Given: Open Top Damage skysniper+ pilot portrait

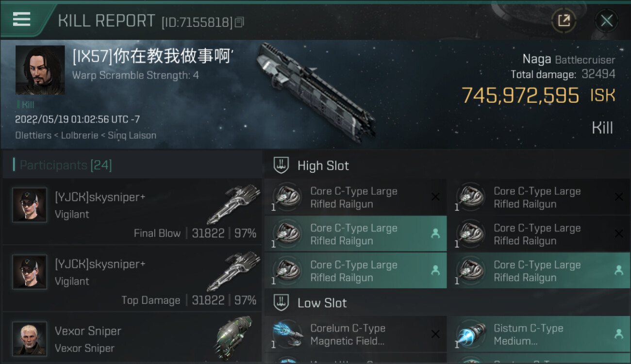Looking at the screenshot, I should [30, 272].
